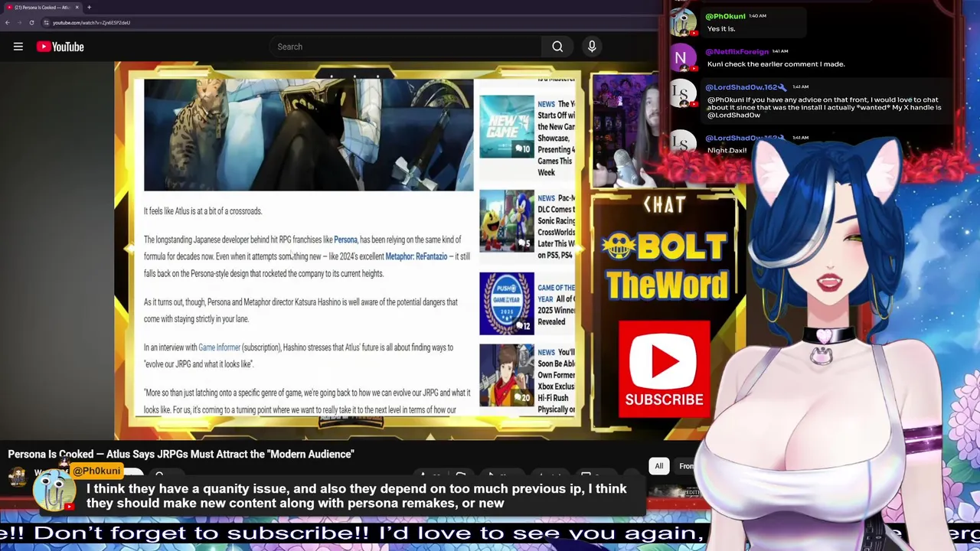Click the BOLT TheWord logo
Viewport: 980px width, 551px height.
pos(664,266)
